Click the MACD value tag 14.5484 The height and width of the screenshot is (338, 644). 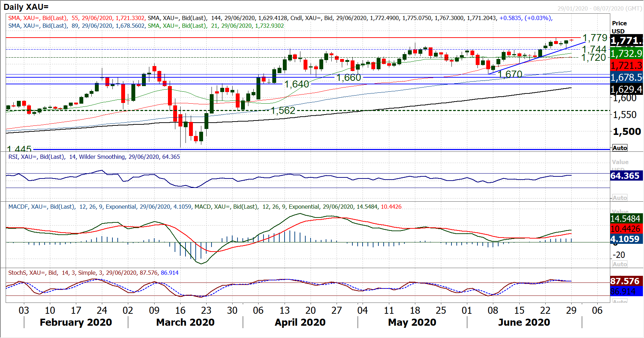point(625,219)
